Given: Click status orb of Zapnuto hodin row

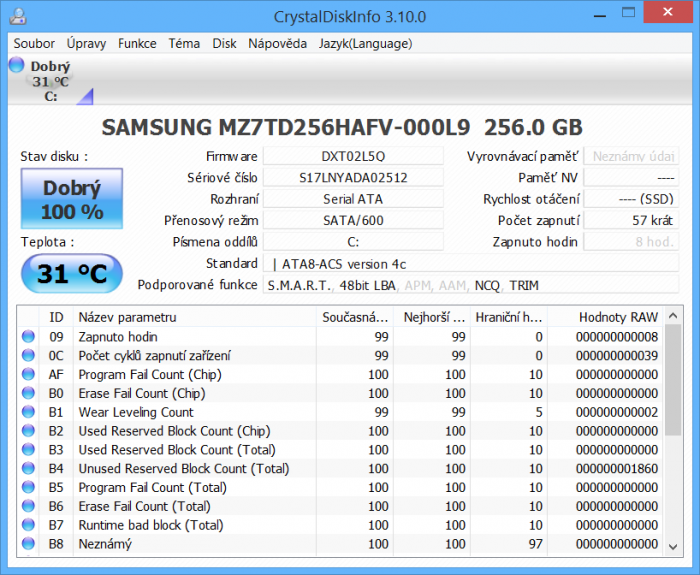Looking at the screenshot, I should pyautogui.click(x=28, y=337).
